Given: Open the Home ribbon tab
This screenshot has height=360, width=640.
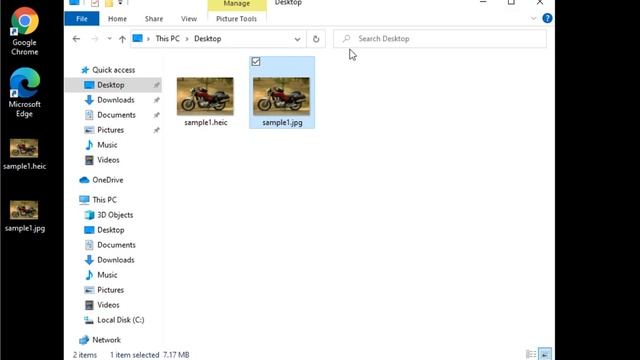Looking at the screenshot, I should 117,19.
